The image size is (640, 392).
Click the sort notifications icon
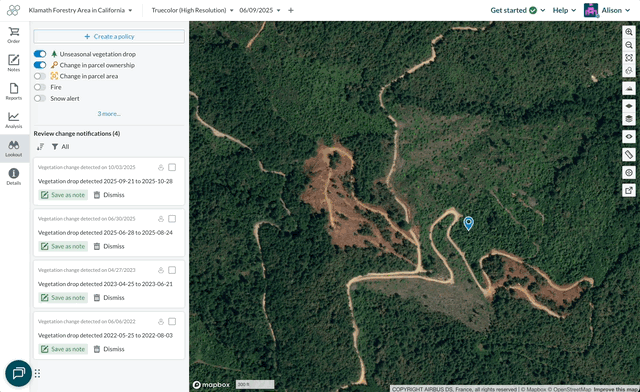[x=40, y=147]
